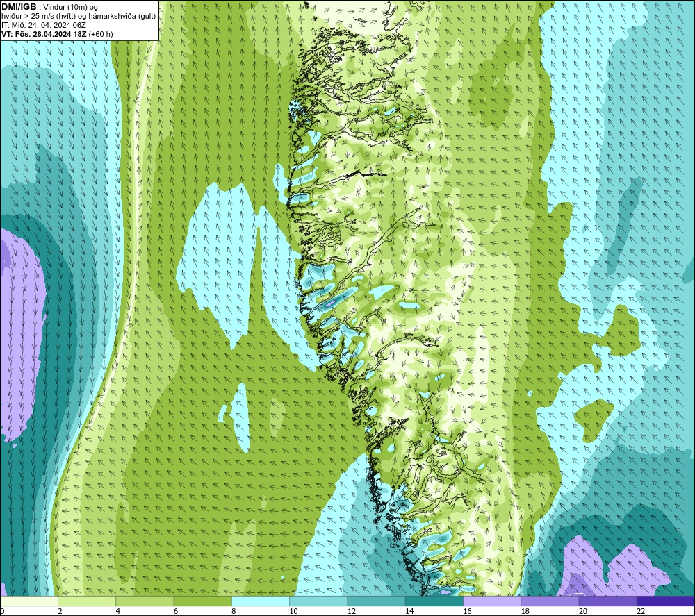Click the 12–14 m/s teal swatch
The width and height of the screenshot is (695, 616).
click(376, 601)
